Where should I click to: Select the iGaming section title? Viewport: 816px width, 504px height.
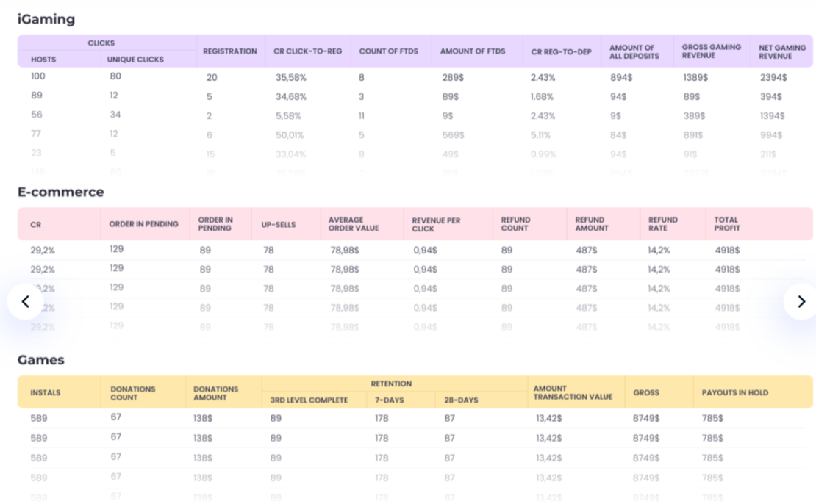tap(46, 19)
